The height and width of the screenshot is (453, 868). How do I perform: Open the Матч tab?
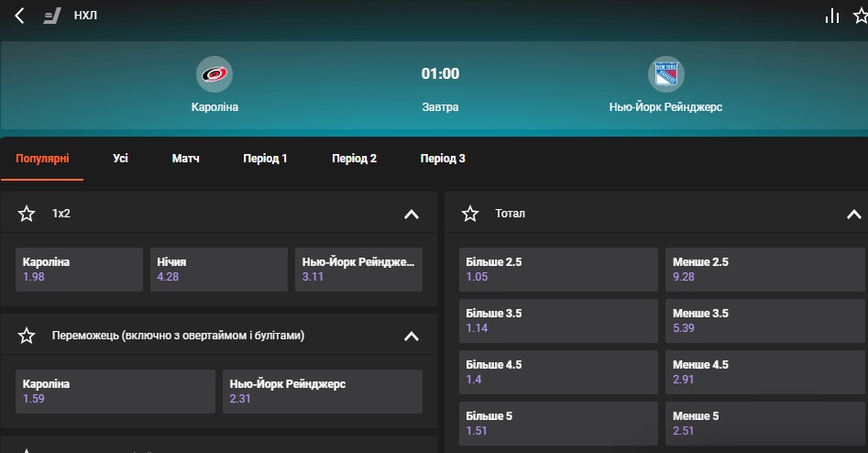click(185, 159)
